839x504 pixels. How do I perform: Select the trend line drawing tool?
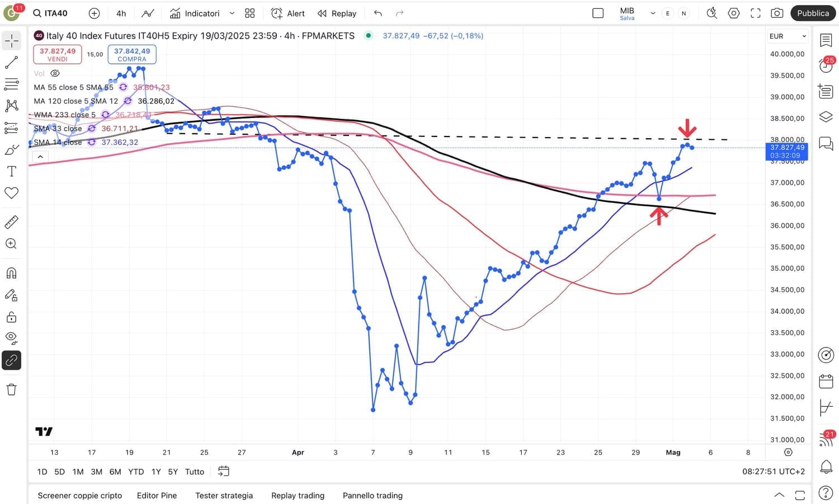point(12,63)
